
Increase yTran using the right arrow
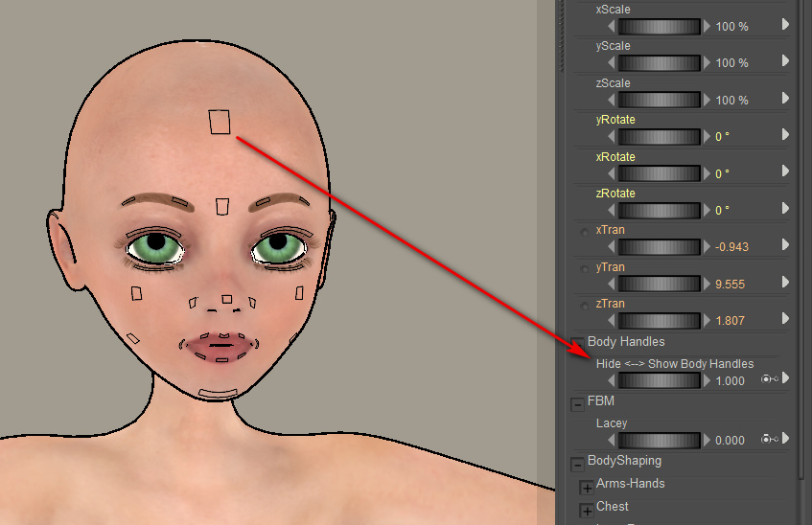pyautogui.click(x=708, y=284)
